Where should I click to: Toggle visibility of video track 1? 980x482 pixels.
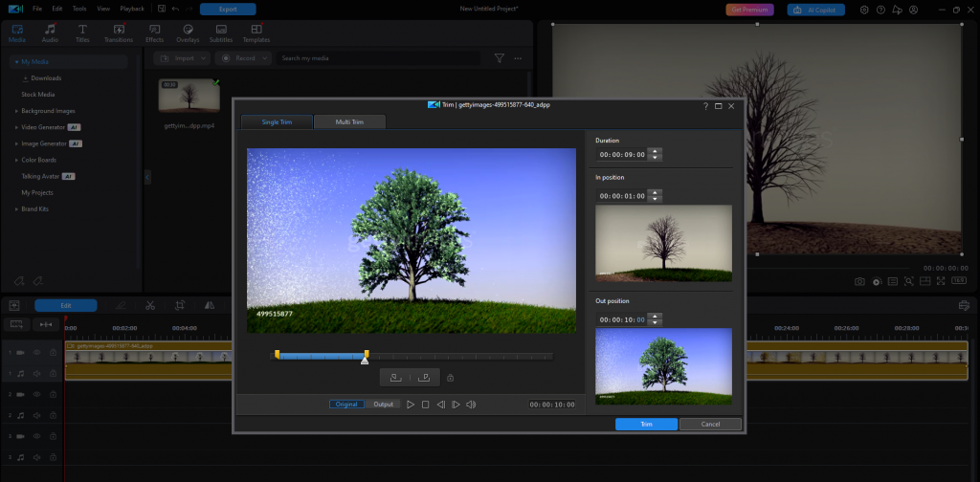point(37,352)
